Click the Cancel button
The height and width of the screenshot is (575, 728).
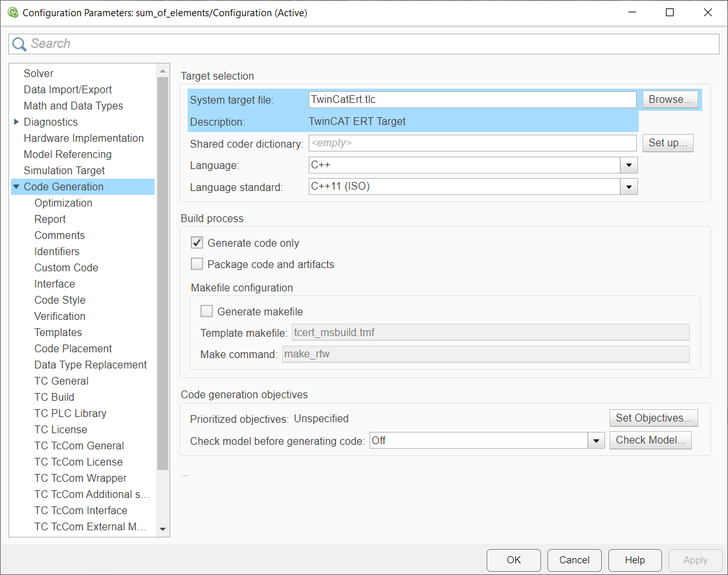(575, 560)
